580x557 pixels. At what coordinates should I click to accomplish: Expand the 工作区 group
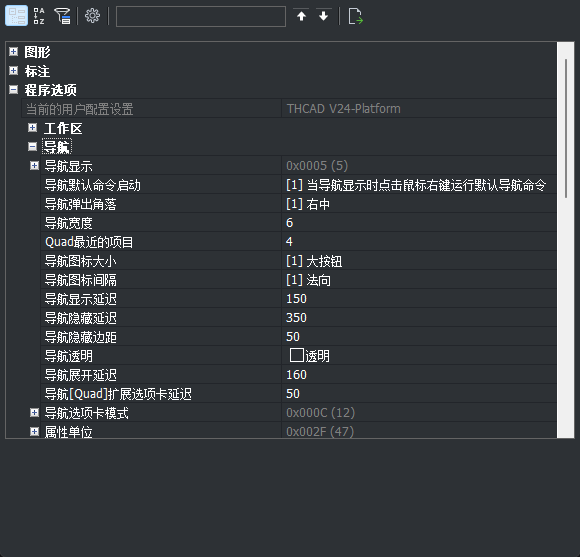coord(33,128)
